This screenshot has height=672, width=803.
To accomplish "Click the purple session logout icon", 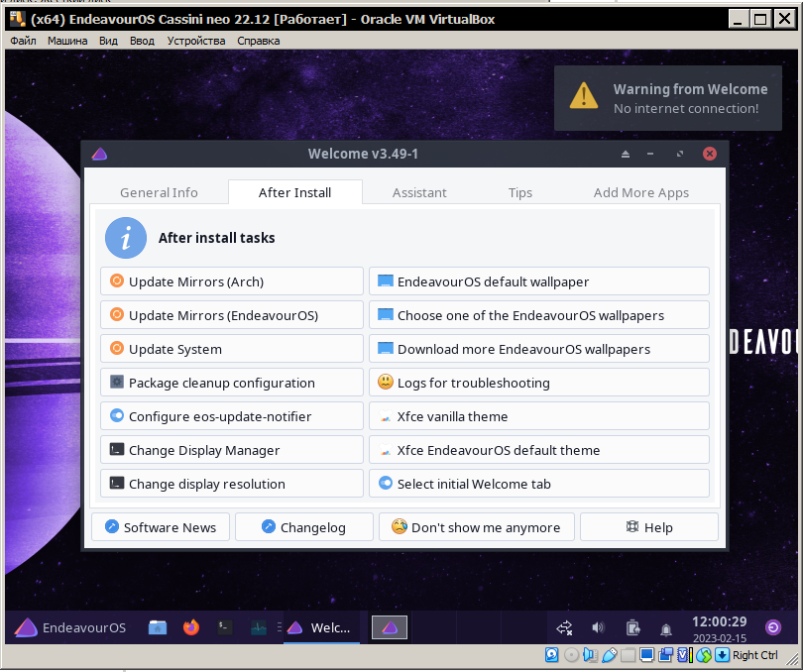I will pyautogui.click(x=773, y=627).
